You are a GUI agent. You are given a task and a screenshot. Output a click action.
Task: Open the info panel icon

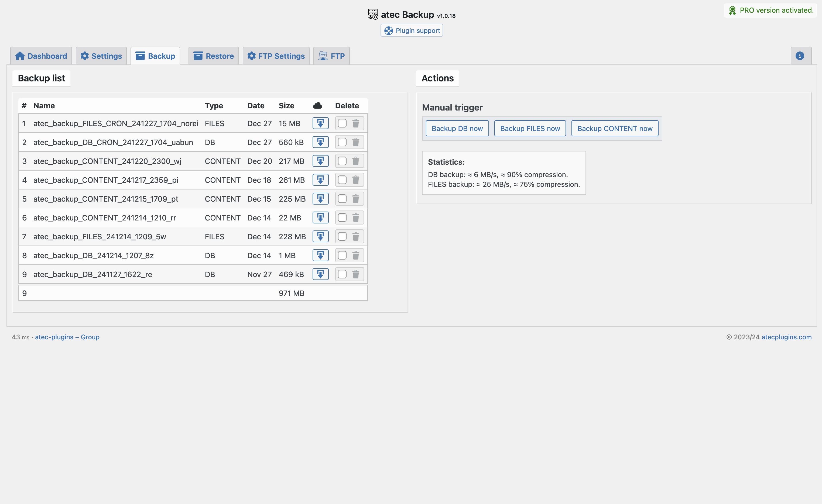click(800, 56)
